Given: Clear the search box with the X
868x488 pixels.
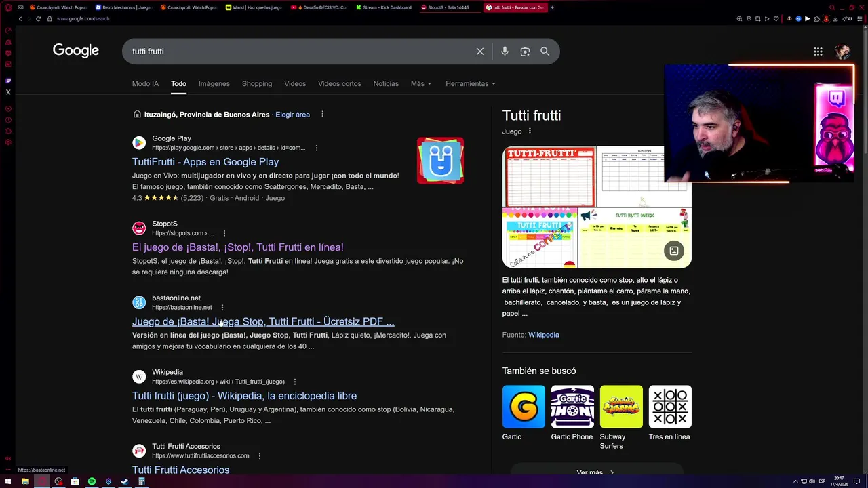Looking at the screenshot, I should [x=480, y=52].
